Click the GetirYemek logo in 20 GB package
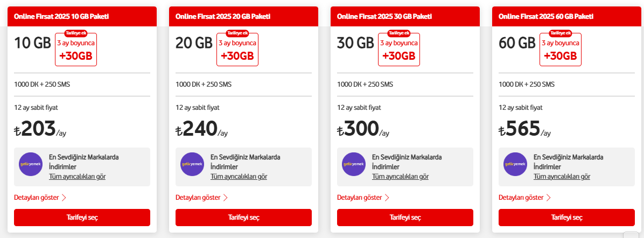 192,164
